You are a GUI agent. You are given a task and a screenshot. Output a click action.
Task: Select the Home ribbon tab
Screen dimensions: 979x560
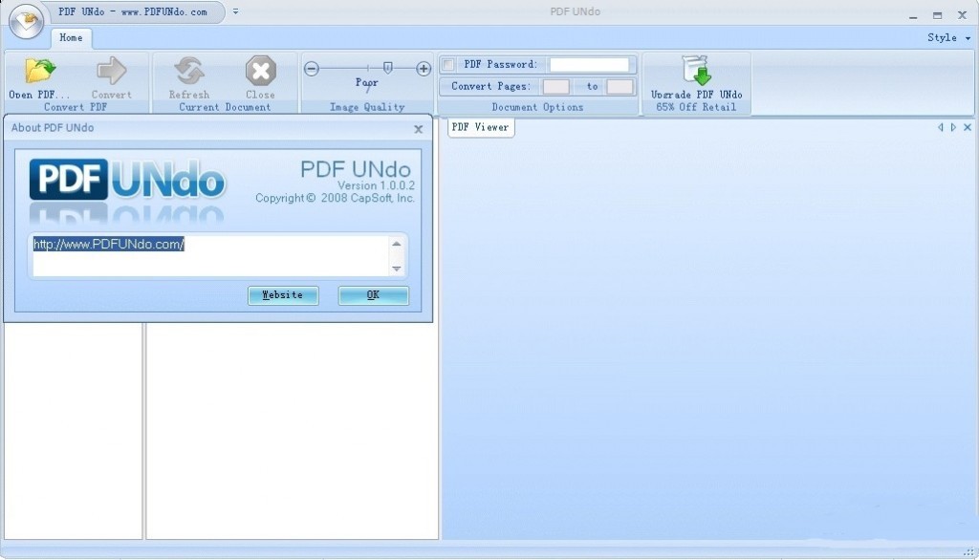[71, 38]
